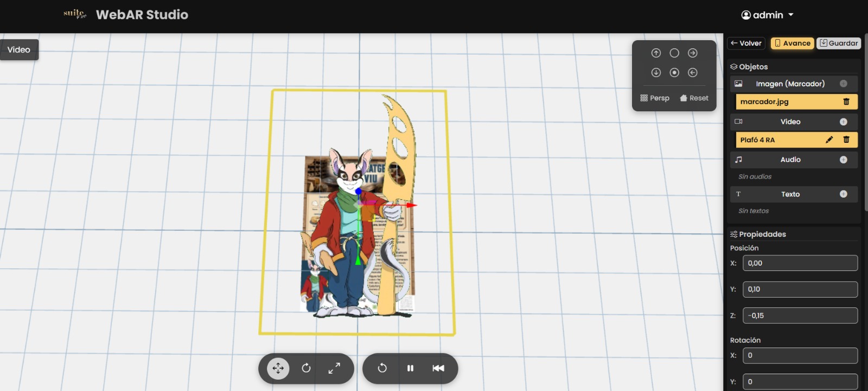The image size is (868, 391).
Task: Click the Rotación X input field
Action: (800, 356)
